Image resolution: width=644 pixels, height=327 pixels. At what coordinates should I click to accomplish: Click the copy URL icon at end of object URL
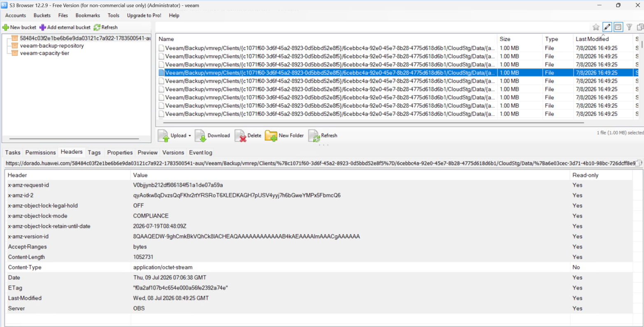tap(639, 163)
